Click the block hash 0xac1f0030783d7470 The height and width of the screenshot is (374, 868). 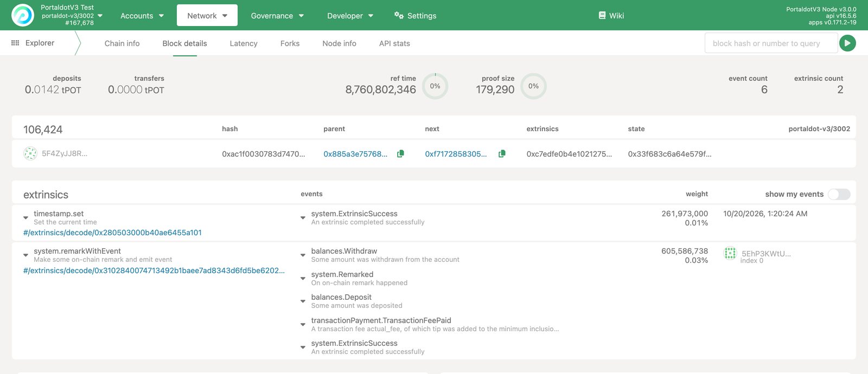pos(263,154)
